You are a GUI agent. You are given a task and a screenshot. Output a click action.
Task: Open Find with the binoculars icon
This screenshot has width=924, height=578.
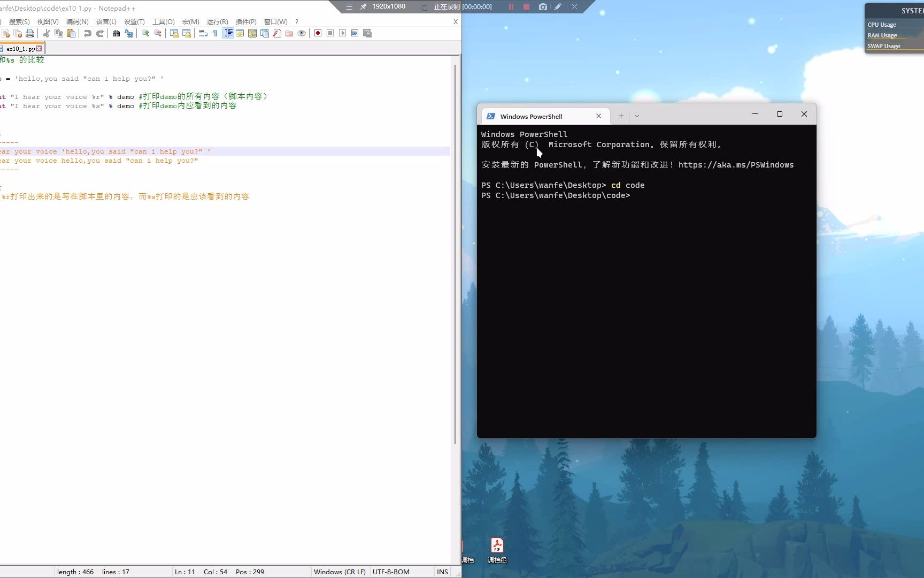pyautogui.click(x=116, y=33)
